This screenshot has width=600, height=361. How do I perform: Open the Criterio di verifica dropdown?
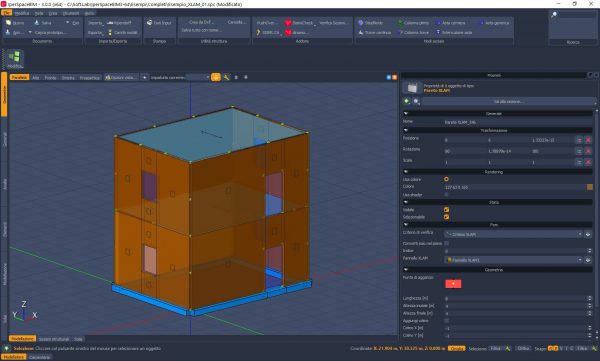[513, 234]
